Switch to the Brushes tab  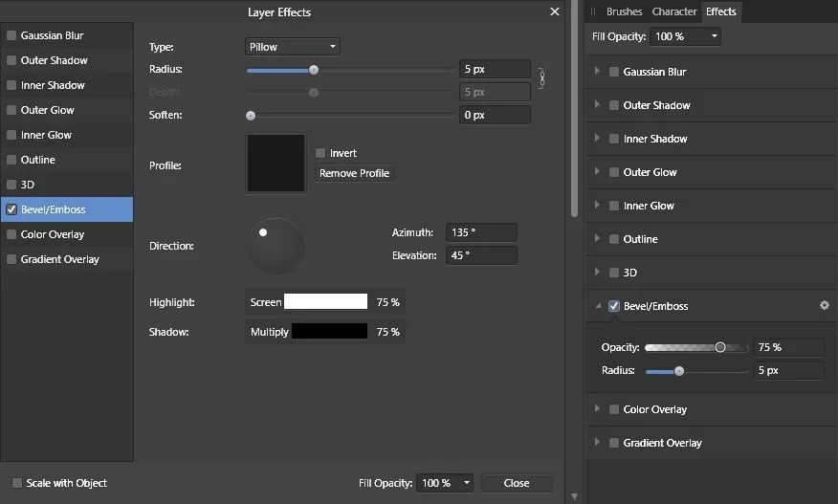pos(624,11)
